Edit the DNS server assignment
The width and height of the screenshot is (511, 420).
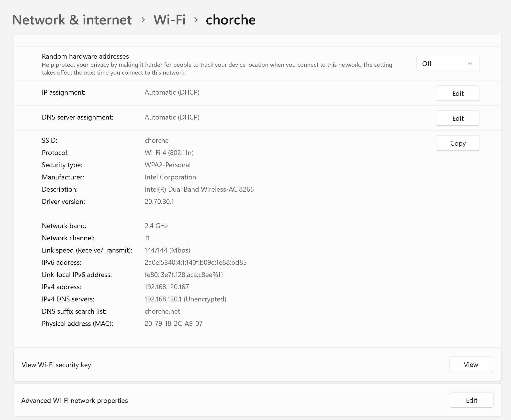[x=457, y=118]
